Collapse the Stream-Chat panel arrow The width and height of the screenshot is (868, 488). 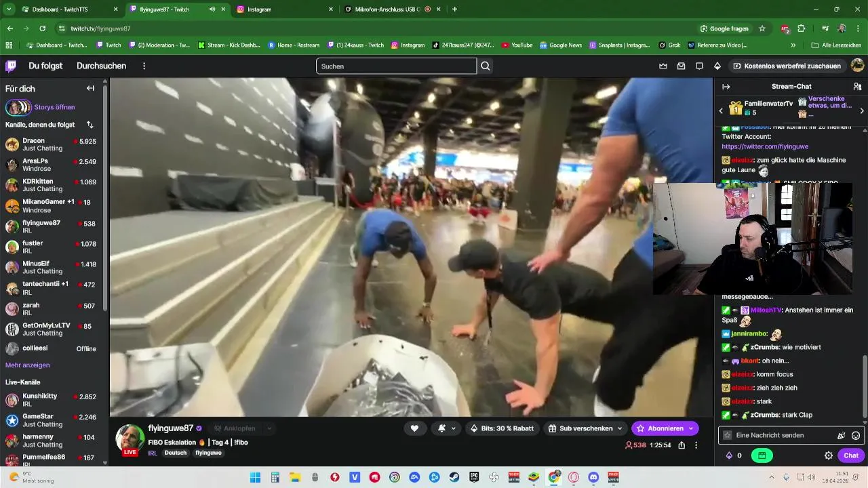click(x=726, y=87)
